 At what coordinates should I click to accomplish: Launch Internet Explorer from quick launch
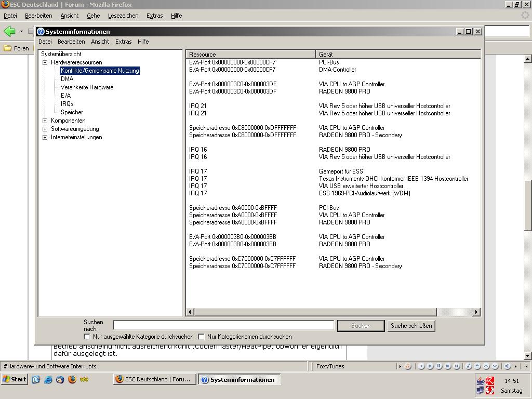(x=48, y=379)
